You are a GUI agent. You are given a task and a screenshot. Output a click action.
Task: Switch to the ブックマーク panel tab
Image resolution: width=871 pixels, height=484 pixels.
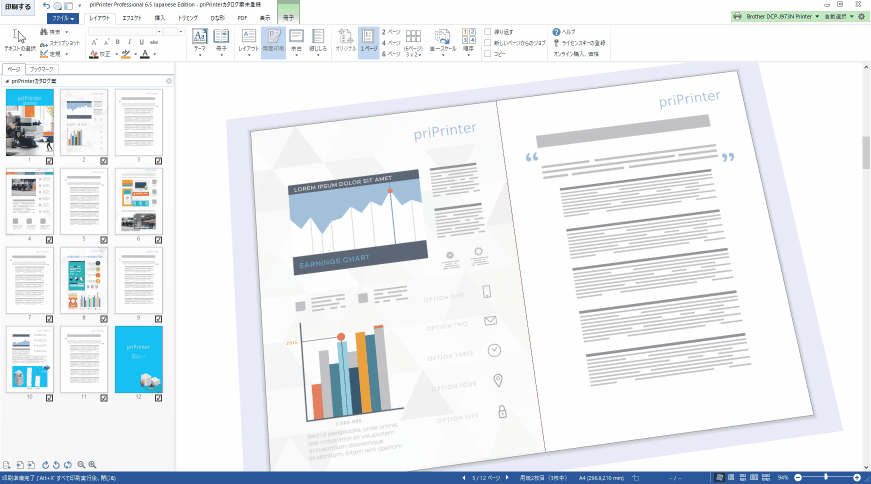[x=42, y=69]
